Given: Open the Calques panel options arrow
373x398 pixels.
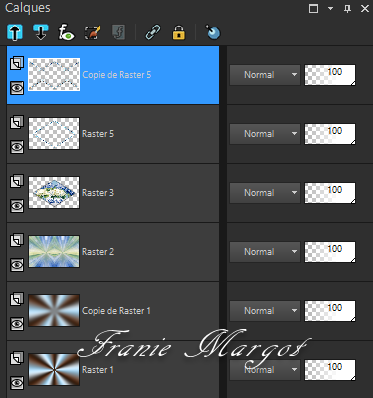Looking at the screenshot, I should (x=330, y=8).
